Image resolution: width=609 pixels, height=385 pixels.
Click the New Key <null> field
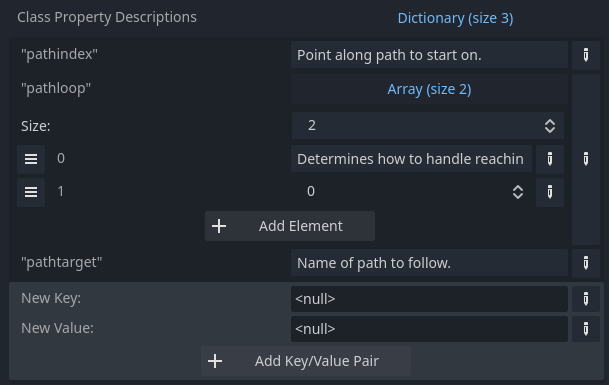429,299
